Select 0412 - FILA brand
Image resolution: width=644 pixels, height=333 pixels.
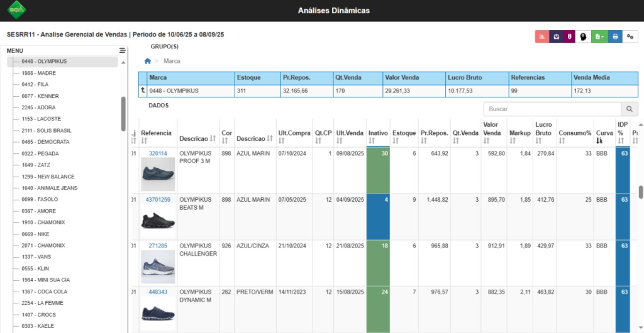click(x=35, y=84)
